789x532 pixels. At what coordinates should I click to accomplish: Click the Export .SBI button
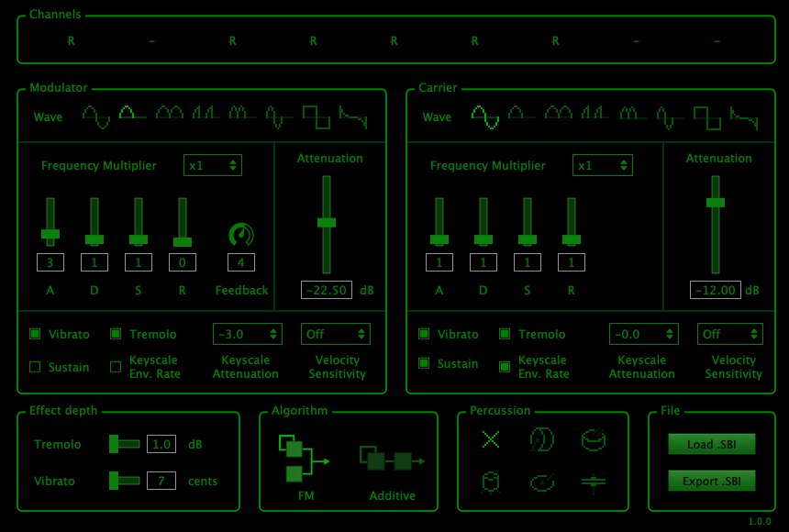[x=712, y=481]
